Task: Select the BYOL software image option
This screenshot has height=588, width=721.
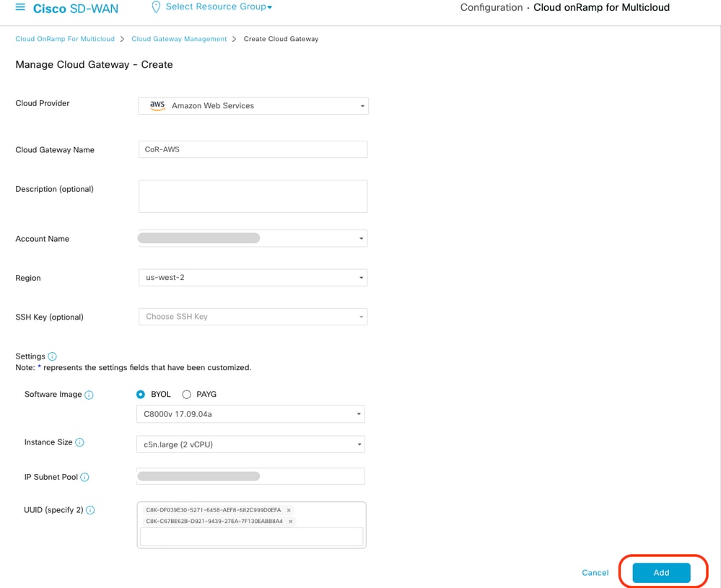Action: tap(141, 395)
